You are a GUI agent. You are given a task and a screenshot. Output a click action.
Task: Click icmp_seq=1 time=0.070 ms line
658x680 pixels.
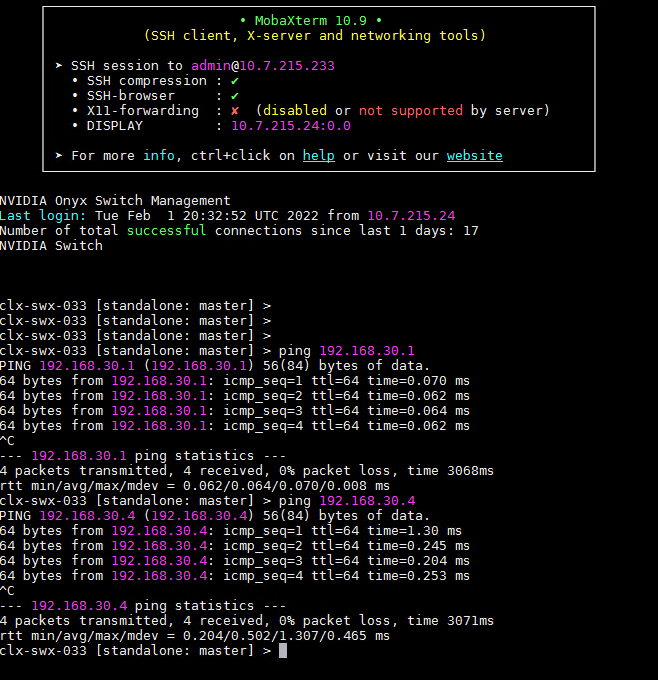[x=235, y=381]
